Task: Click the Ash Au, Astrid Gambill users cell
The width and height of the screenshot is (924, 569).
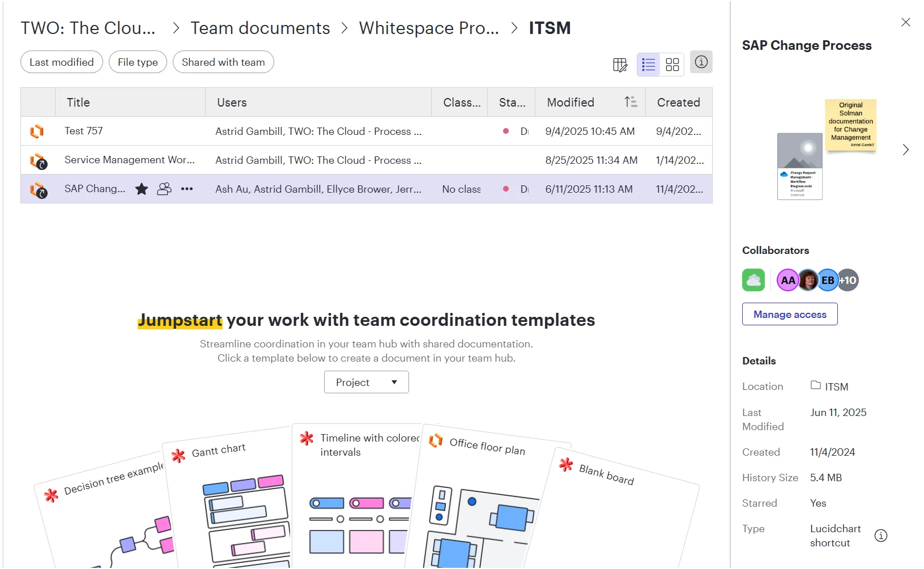Action: click(318, 189)
